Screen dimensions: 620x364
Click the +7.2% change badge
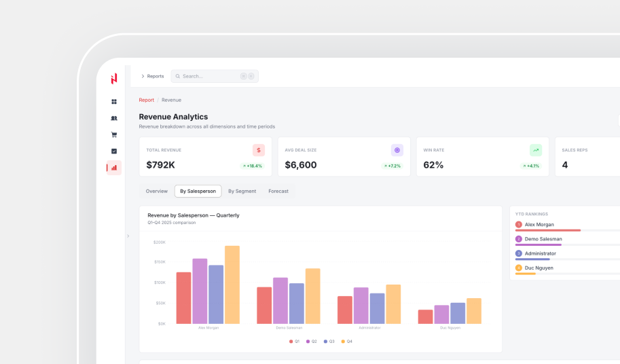point(392,166)
